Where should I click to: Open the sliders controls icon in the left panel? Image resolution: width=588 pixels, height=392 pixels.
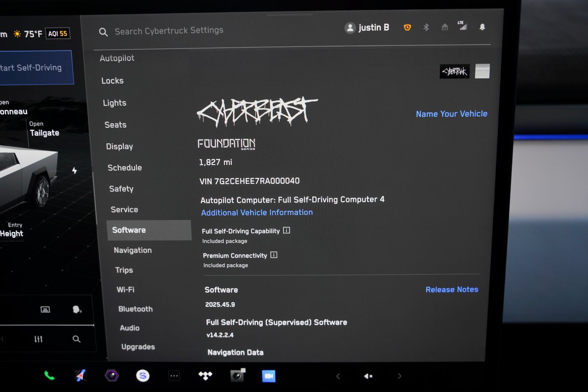coord(38,339)
